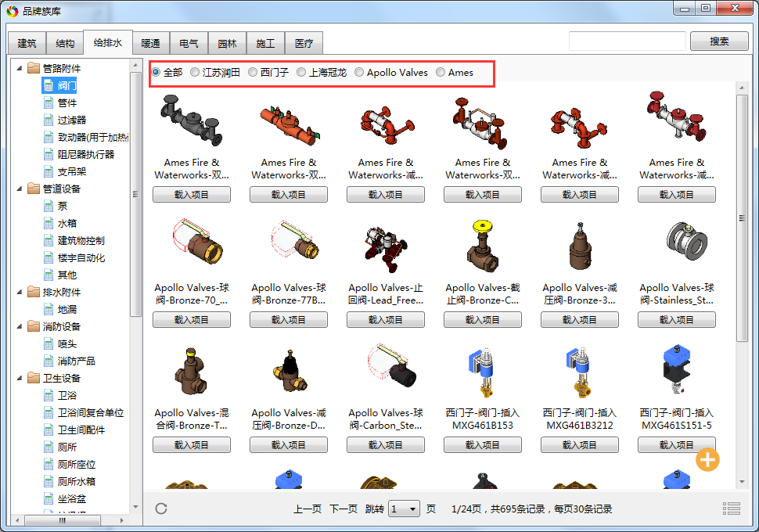The width and height of the screenshot is (759, 532).
Task: Click the item grid vertical scrollbar thumb
Action: (x=742, y=217)
